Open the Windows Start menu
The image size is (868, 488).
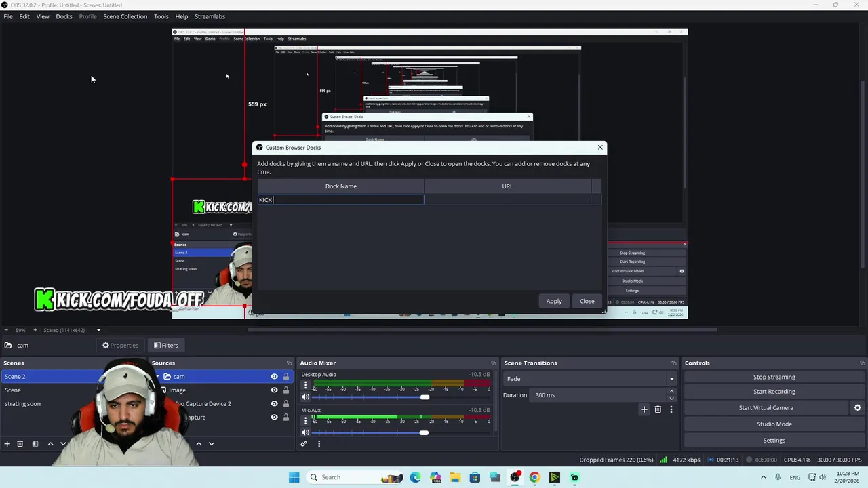(294, 477)
